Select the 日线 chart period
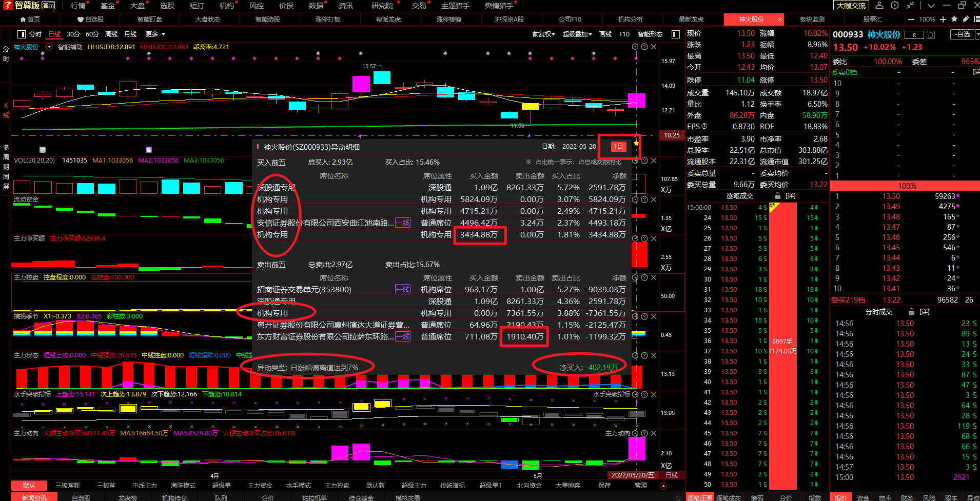This screenshot has width=980, height=501. [54, 34]
